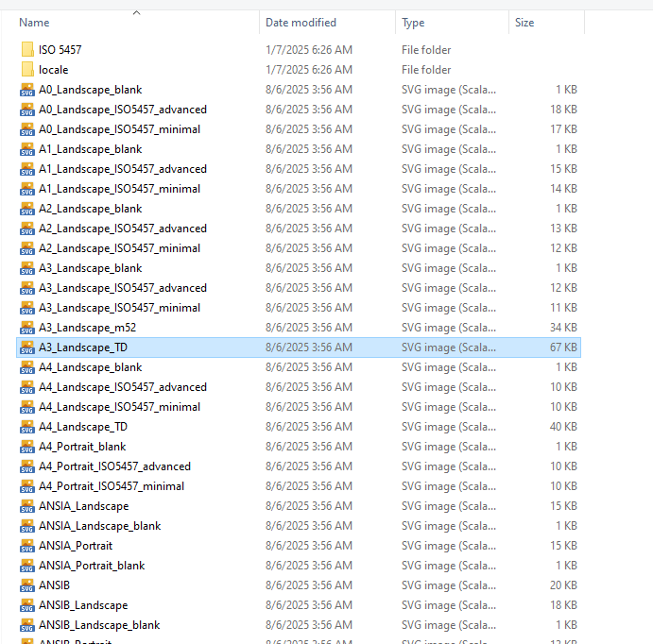Click the 17 KB size of A0_Landscape_ISO5457_minimal
Screen dimensions: 653x644
[563, 129]
